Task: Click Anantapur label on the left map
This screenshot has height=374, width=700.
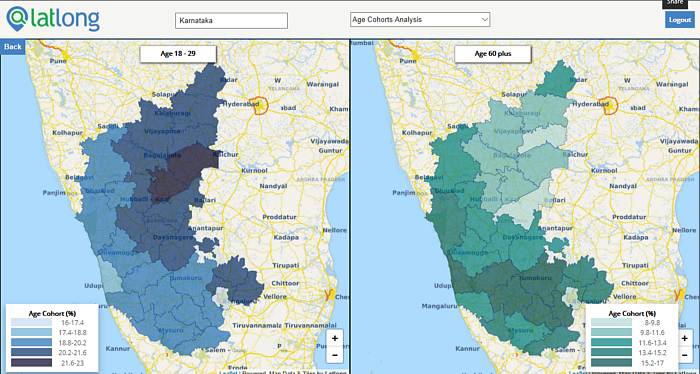Action: (205, 228)
